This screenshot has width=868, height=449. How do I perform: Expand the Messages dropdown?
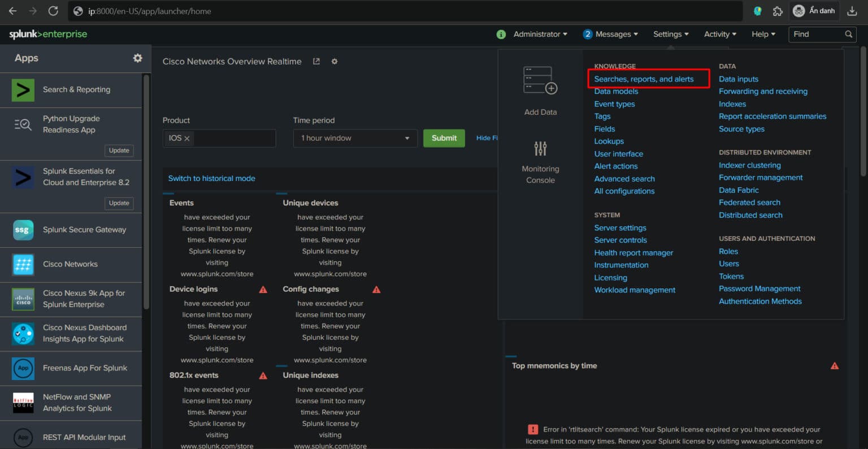pos(610,34)
